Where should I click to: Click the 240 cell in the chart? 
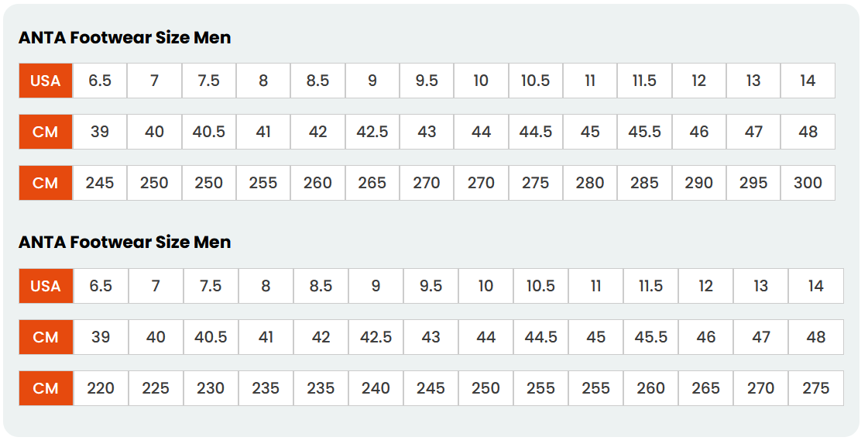coord(376,388)
